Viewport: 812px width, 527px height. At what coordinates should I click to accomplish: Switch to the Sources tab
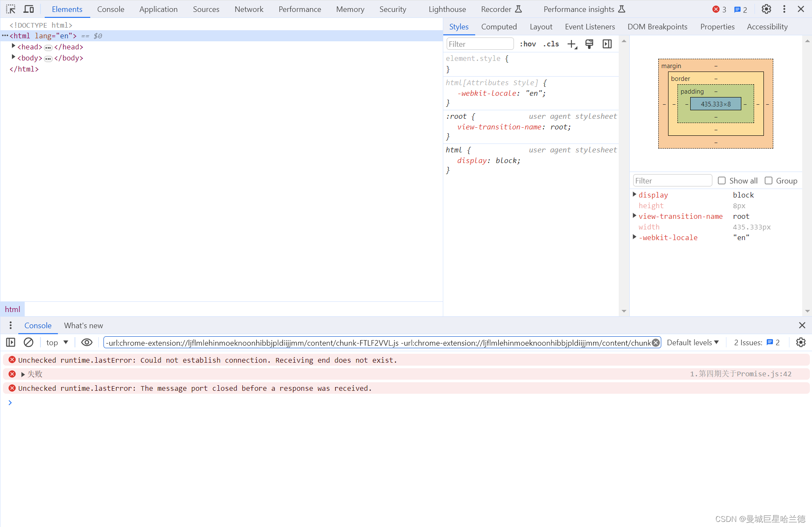206,9
